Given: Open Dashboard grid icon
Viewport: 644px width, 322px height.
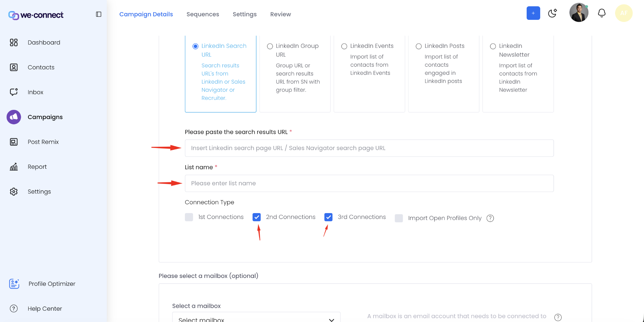Looking at the screenshot, I should click(14, 42).
